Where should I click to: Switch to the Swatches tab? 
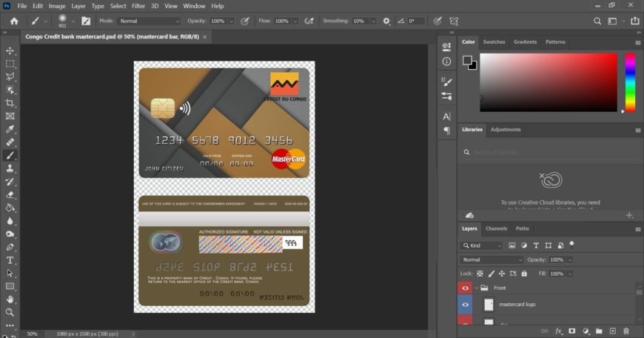click(494, 42)
